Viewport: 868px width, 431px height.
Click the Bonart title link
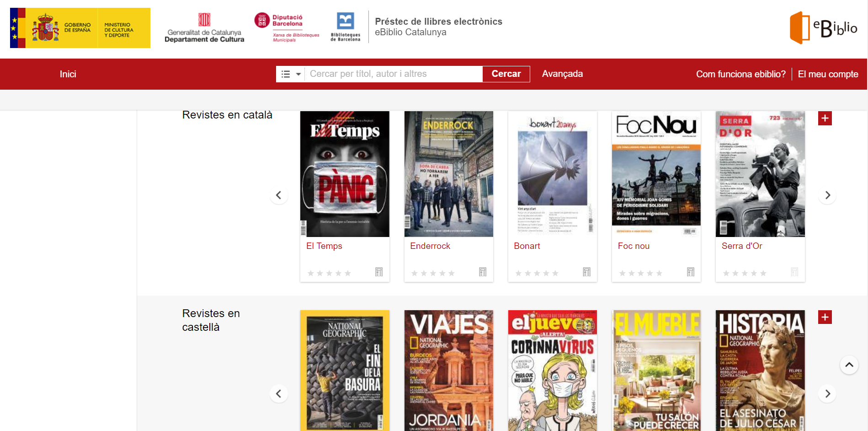point(527,246)
